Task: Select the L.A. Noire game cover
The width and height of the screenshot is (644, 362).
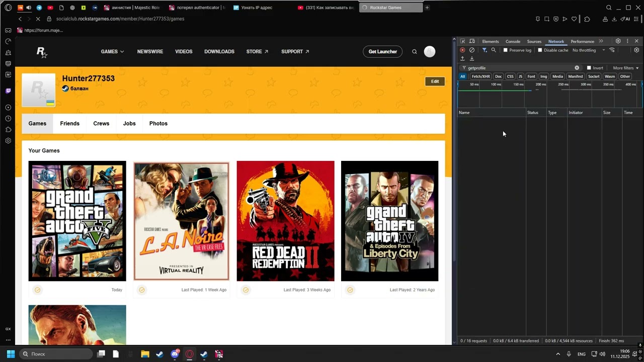Action: coord(181,221)
